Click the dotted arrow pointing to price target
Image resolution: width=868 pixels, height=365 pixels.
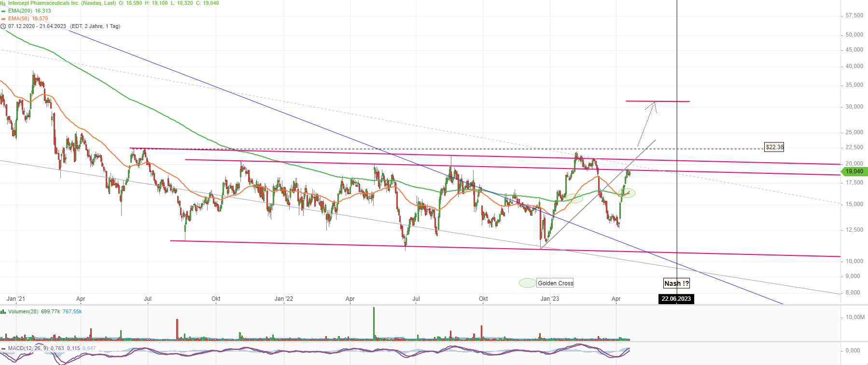(647, 124)
